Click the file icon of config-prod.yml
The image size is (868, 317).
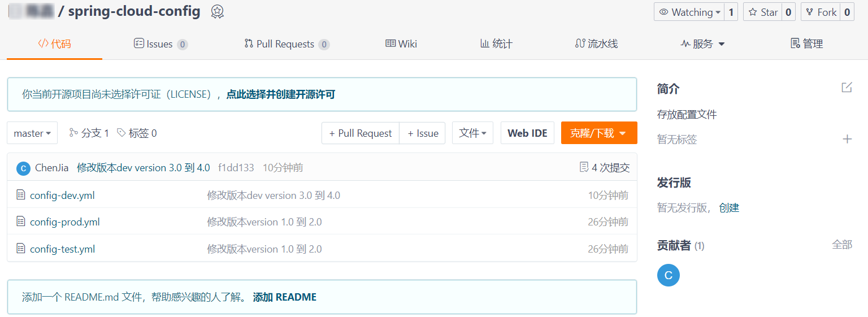(21, 222)
